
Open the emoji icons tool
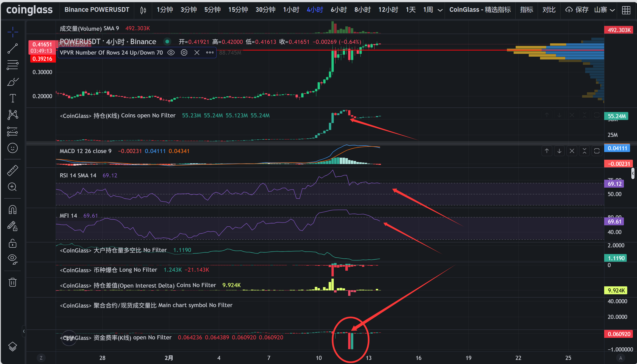click(13, 148)
